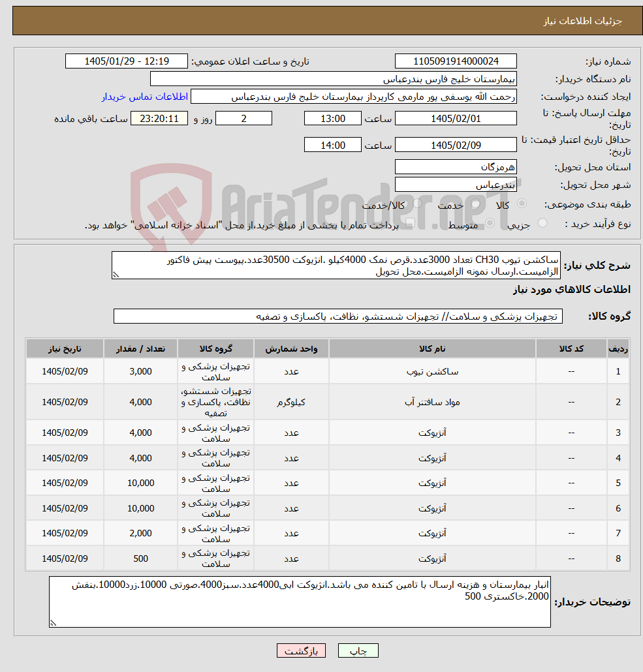Click the بازگشت back button
643x672 pixels.
pyautogui.click(x=301, y=650)
